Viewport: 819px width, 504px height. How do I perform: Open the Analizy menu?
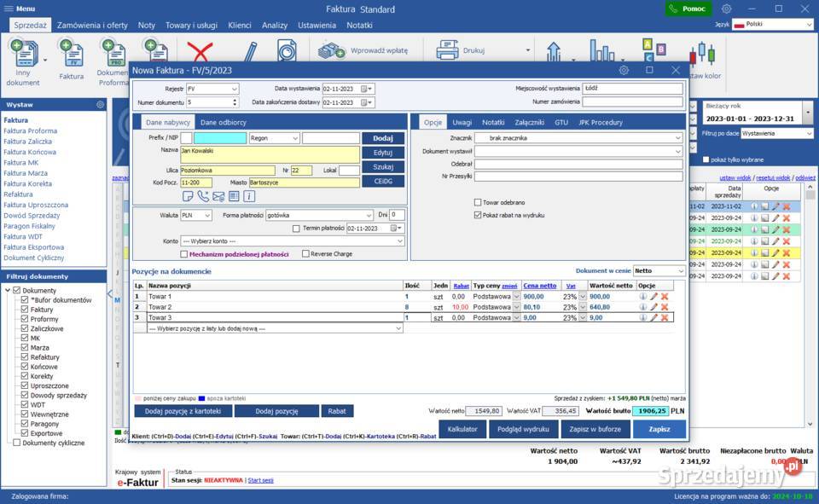pyautogui.click(x=275, y=25)
